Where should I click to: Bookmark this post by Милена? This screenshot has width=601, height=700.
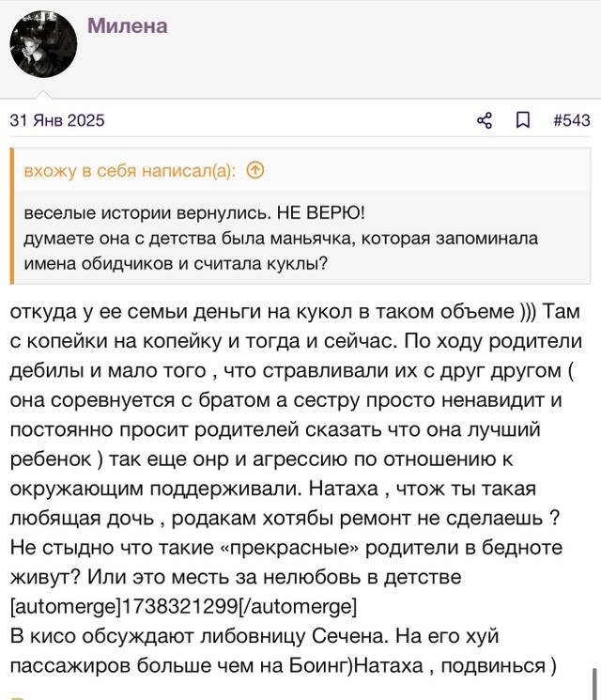tap(523, 120)
